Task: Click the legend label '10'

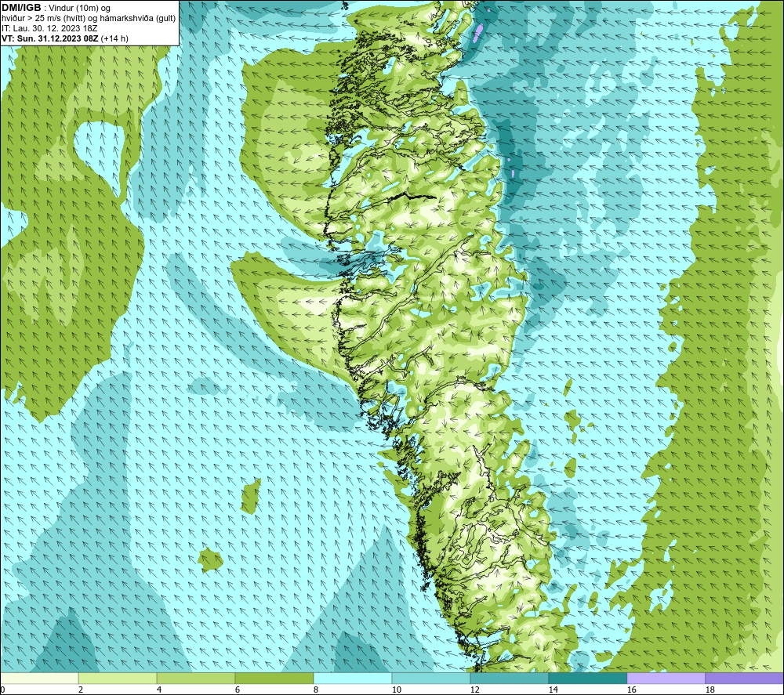Action: [x=396, y=690]
